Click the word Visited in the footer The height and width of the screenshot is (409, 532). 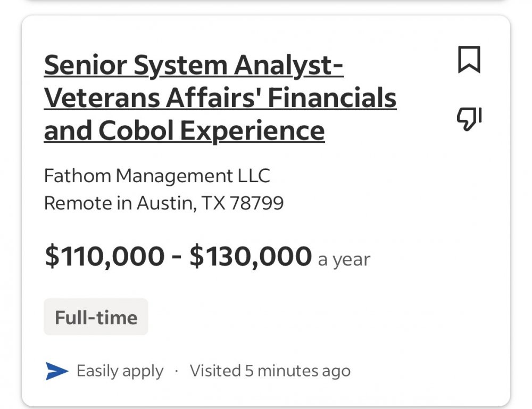point(215,371)
